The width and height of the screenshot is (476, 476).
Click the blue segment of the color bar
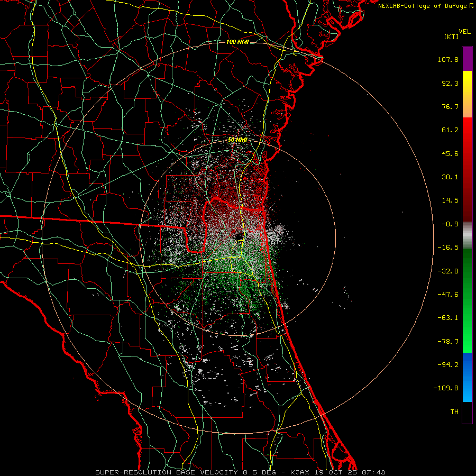pyautogui.click(x=467, y=377)
